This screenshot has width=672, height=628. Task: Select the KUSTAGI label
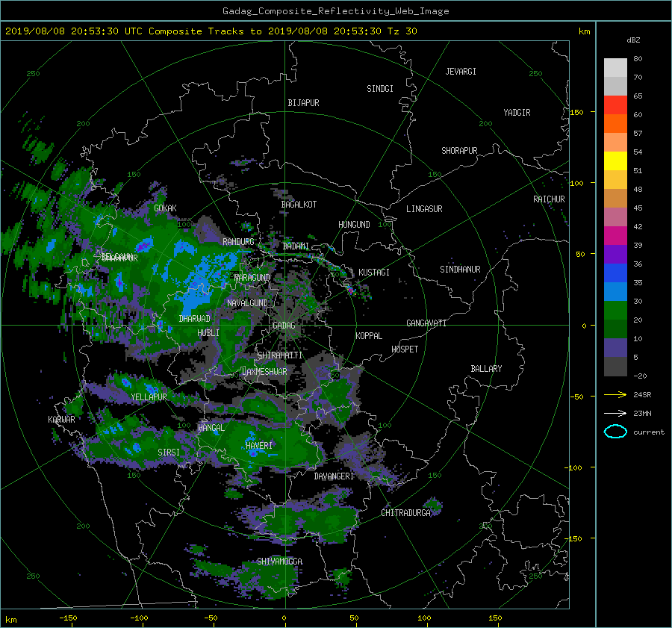(x=374, y=273)
